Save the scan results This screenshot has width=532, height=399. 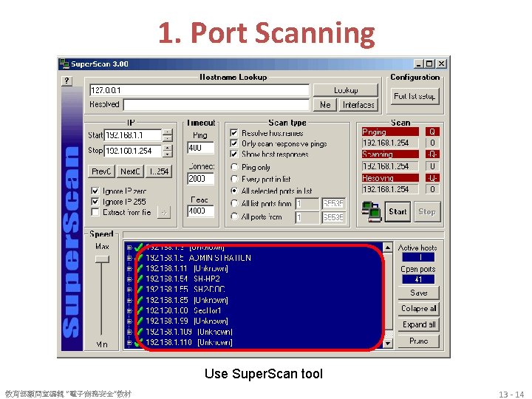[x=419, y=293]
